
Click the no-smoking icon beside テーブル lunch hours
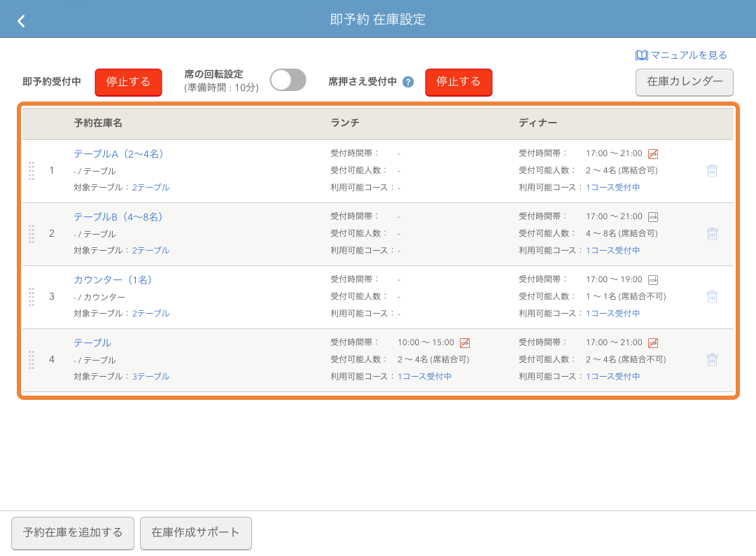point(467,342)
